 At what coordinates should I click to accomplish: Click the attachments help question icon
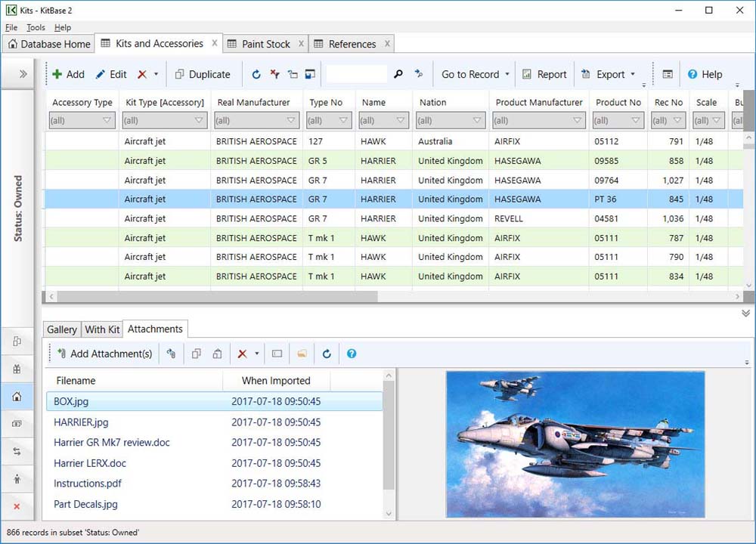click(352, 354)
